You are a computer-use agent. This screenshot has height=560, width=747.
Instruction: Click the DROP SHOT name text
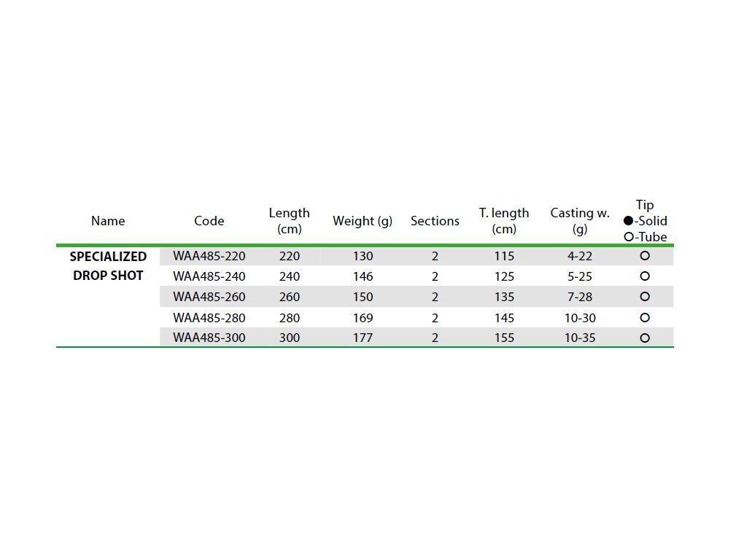pos(108,276)
